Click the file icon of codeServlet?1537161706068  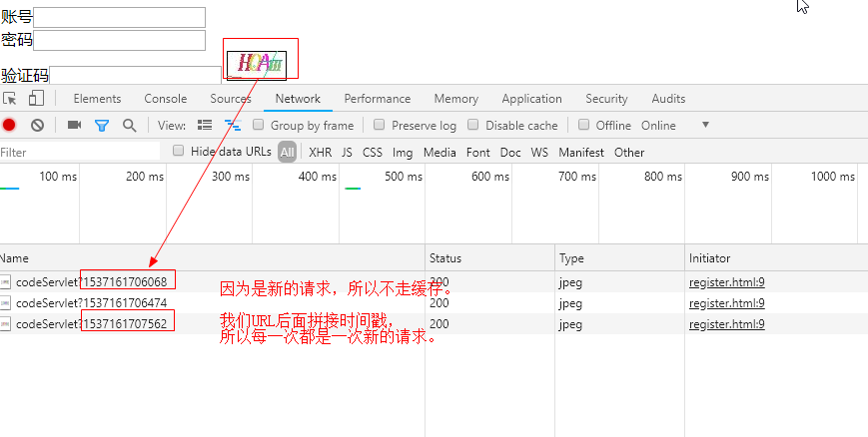tap(5, 282)
